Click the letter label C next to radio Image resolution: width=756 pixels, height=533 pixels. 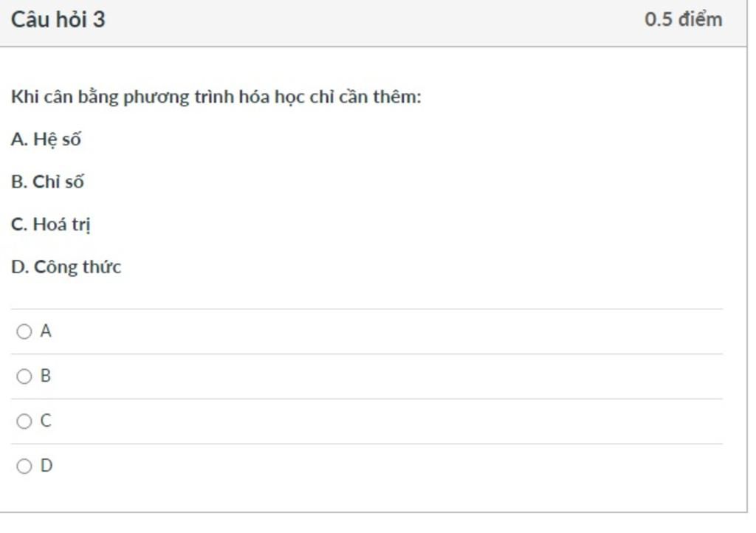click(x=46, y=421)
